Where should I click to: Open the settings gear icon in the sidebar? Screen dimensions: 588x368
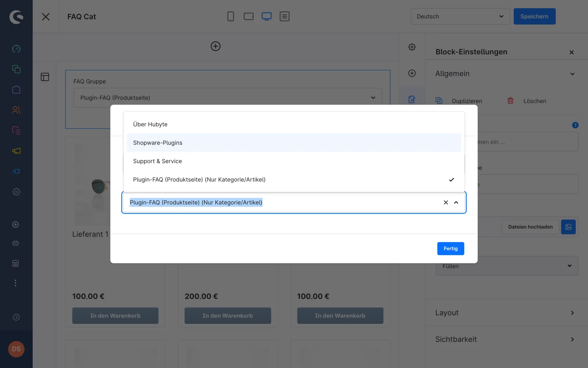coord(16,192)
